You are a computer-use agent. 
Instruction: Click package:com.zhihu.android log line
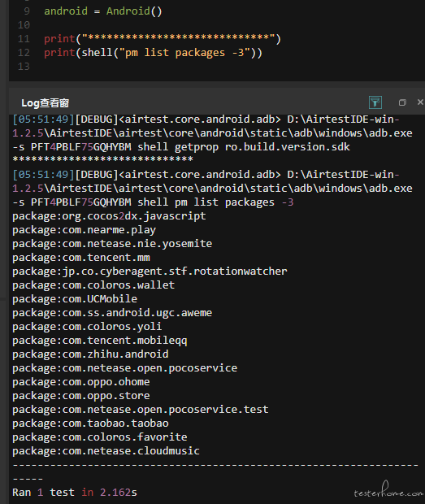point(90,354)
